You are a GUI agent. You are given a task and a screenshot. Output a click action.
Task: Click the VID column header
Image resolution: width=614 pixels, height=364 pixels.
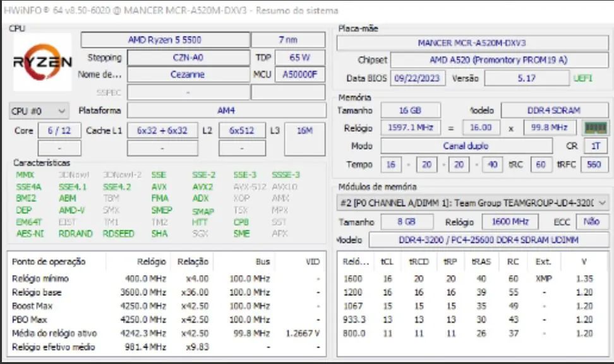click(x=313, y=262)
